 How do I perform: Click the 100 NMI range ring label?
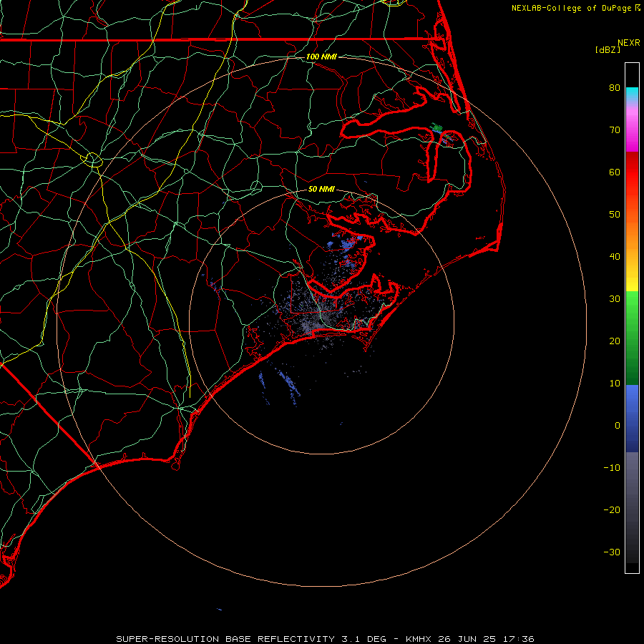(x=321, y=57)
